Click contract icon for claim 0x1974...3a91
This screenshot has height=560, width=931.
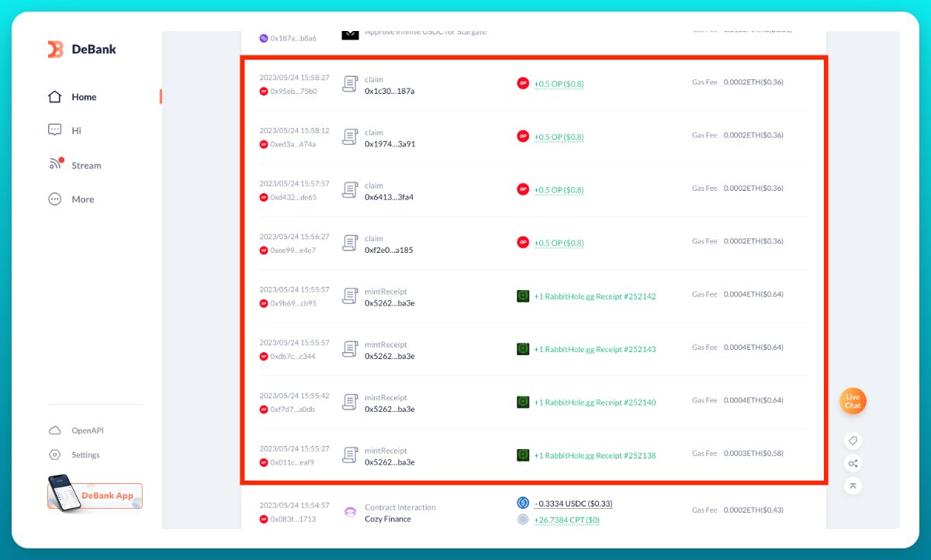[350, 137]
